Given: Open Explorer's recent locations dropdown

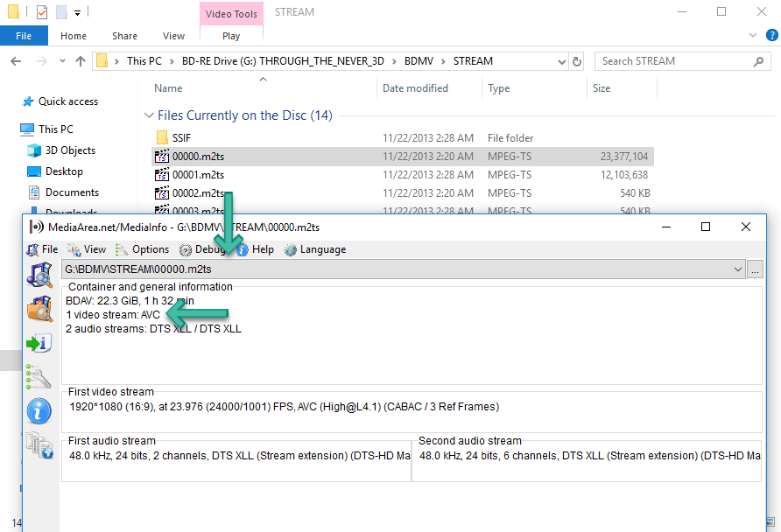Looking at the screenshot, I should point(62,60).
